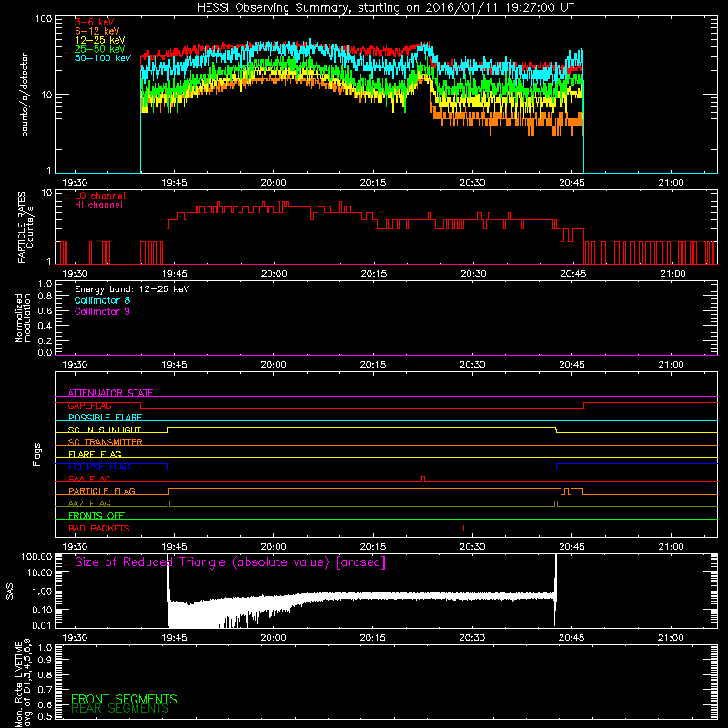Click the double pulse on the PARTICLE_FLAG line
Screen dimensions: 728x728
click(566, 491)
